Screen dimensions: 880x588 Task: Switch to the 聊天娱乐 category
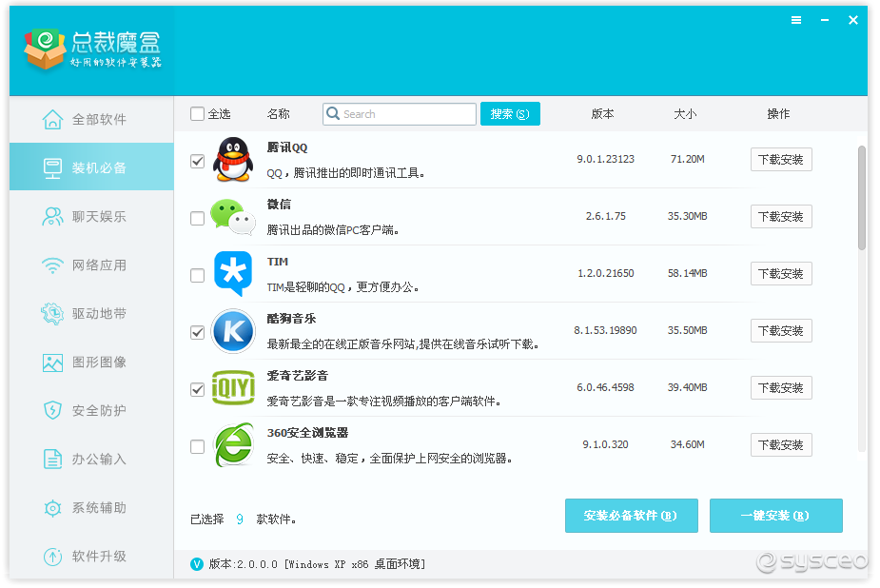[x=91, y=217]
